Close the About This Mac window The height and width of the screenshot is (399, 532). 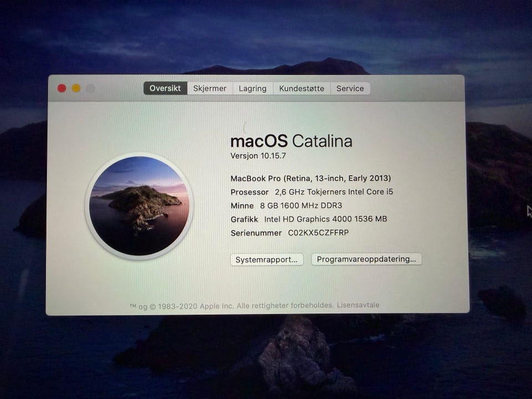62,88
